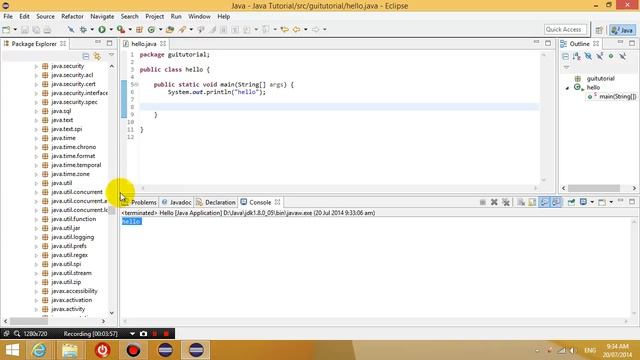Open the Navigate menu
This screenshot has width=640, height=360.
pyautogui.click(x=102, y=16)
